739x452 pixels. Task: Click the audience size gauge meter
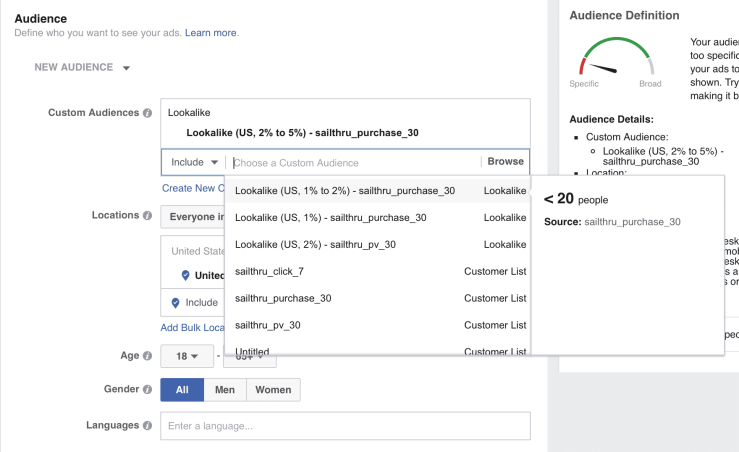(x=614, y=60)
